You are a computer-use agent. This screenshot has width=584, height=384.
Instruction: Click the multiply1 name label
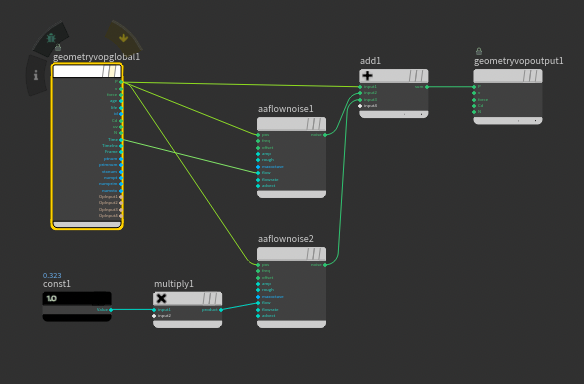point(174,284)
